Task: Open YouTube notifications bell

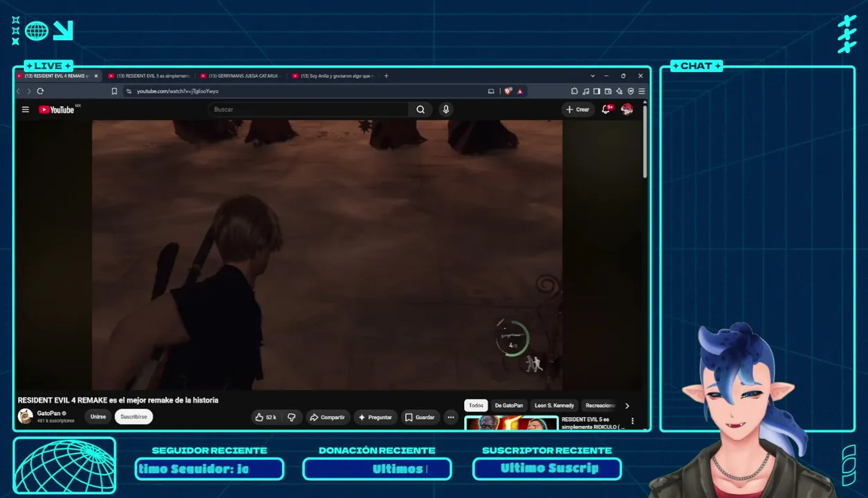Action: click(x=607, y=109)
